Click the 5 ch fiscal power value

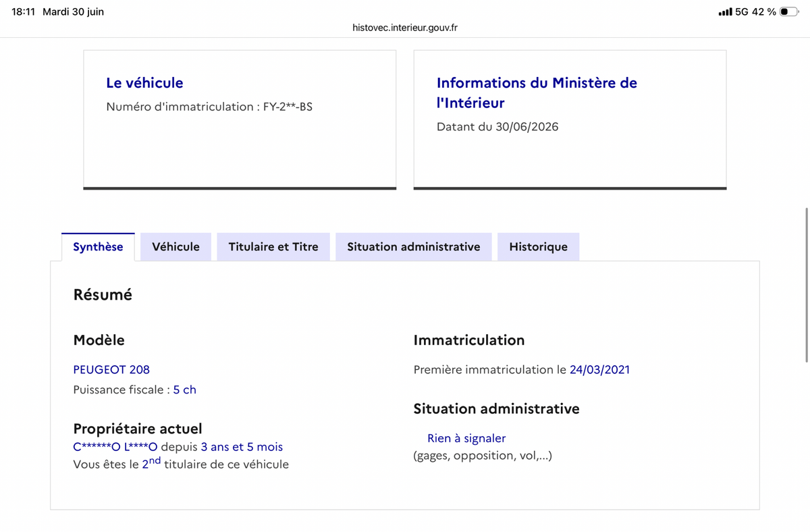coord(185,390)
